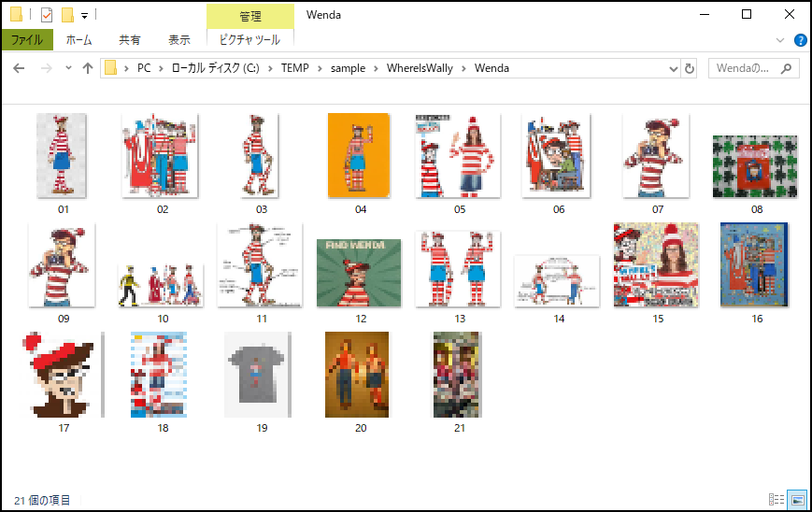Open the ファイル menu
Image resolution: width=812 pixels, height=512 pixels.
(27, 40)
